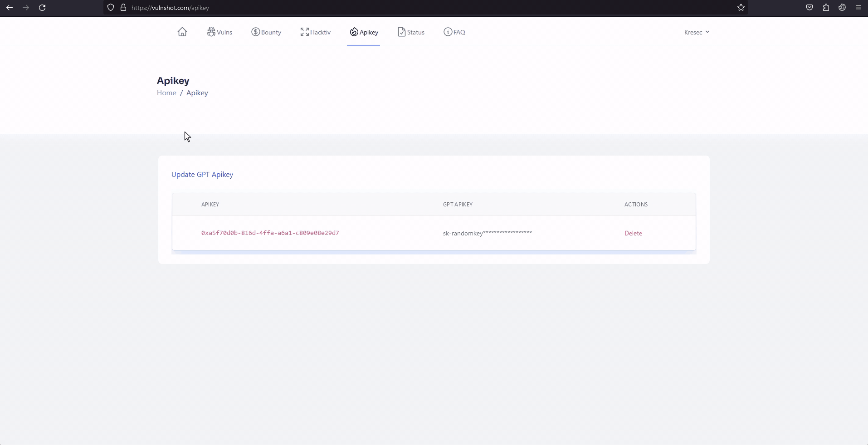Image resolution: width=868 pixels, height=445 pixels.
Task: Go back to the previous page
Action: tap(10, 8)
